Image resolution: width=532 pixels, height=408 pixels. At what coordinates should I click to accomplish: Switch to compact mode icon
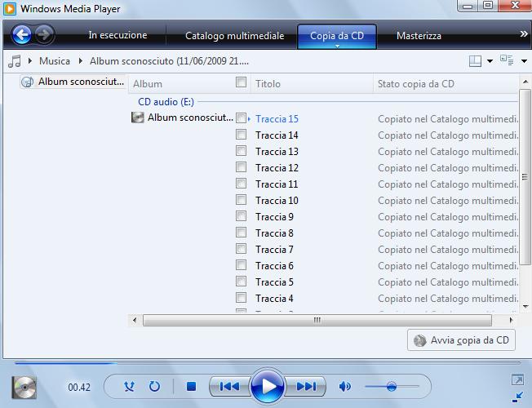point(518,397)
